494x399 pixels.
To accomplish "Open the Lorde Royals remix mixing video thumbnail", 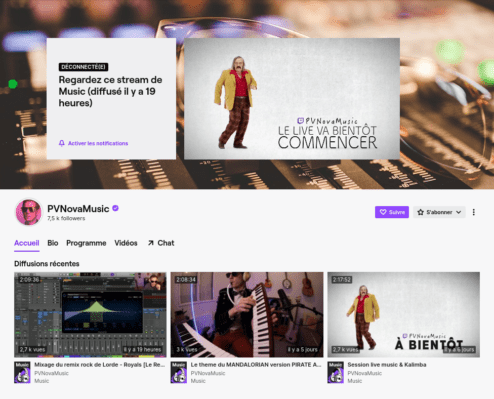I will [x=90, y=315].
